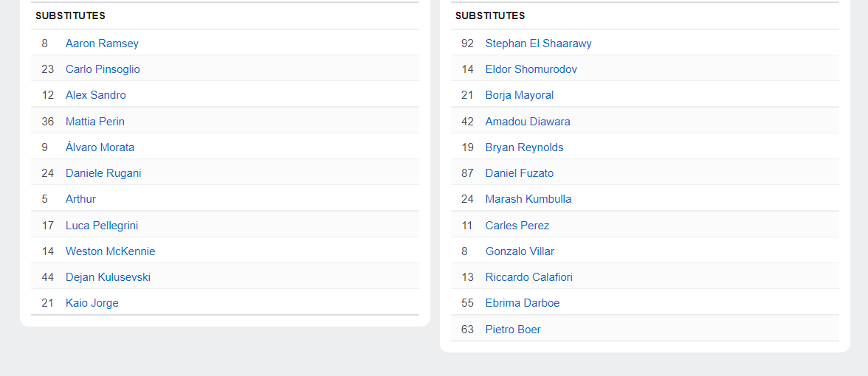This screenshot has width=868, height=376.
Task: Open Mattia Perin's profile link
Action: (x=95, y=122)
